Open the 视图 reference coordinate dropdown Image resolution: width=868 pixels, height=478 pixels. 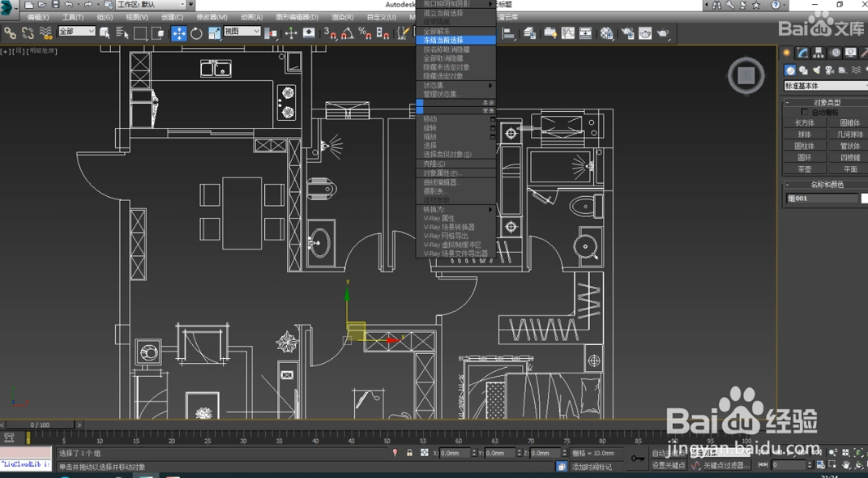(242, 32)
